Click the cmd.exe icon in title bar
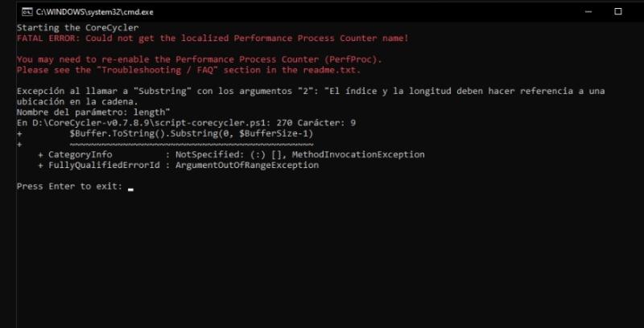The width and height of the screenshot is (644, 328). (27, 12)
